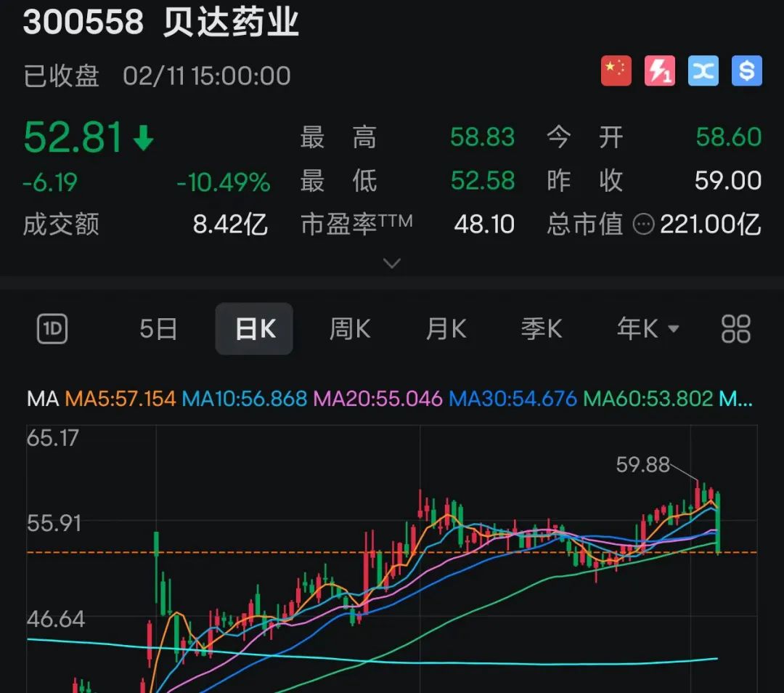Viewport: 784px width, 693px height.
Task: Tap the latest long green candlestick
Action: coord(718,523)
